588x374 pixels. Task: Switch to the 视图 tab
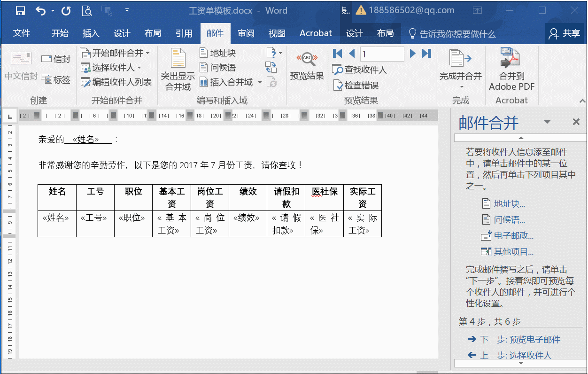pos(277,33)
